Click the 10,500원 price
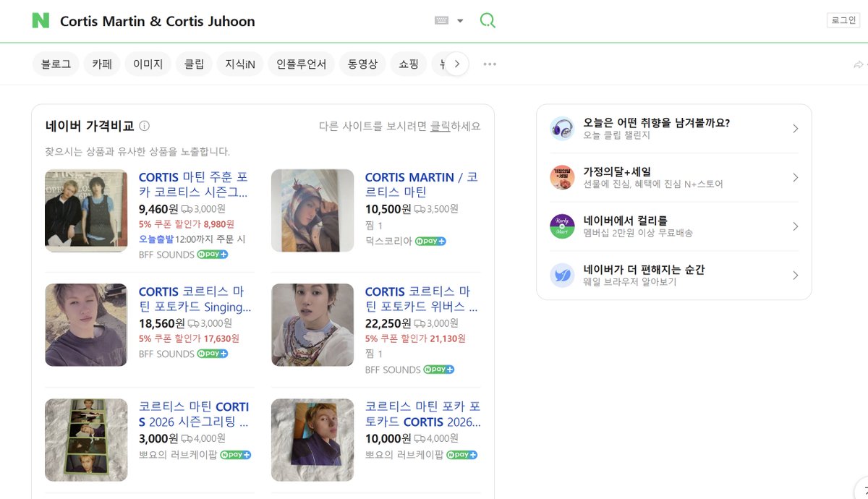 point(388,209)
